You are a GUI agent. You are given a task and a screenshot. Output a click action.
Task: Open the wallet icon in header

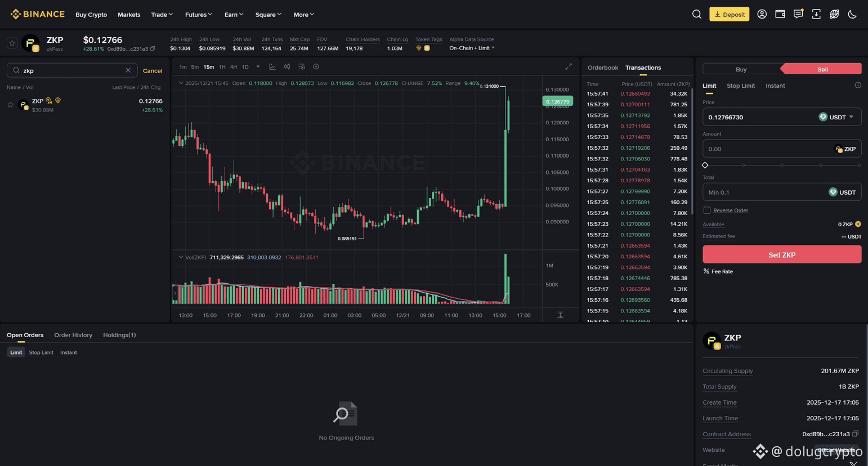click(780, 14)
